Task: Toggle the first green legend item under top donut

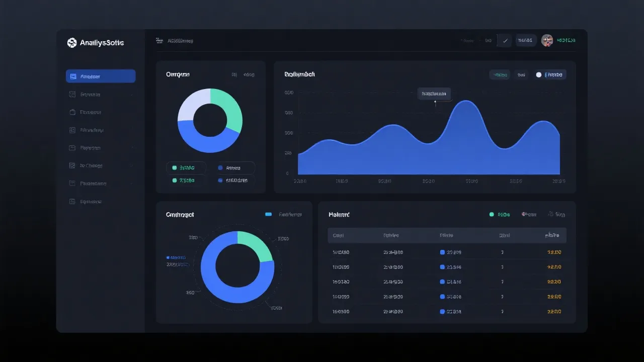Action: click(x=175, y=168)
